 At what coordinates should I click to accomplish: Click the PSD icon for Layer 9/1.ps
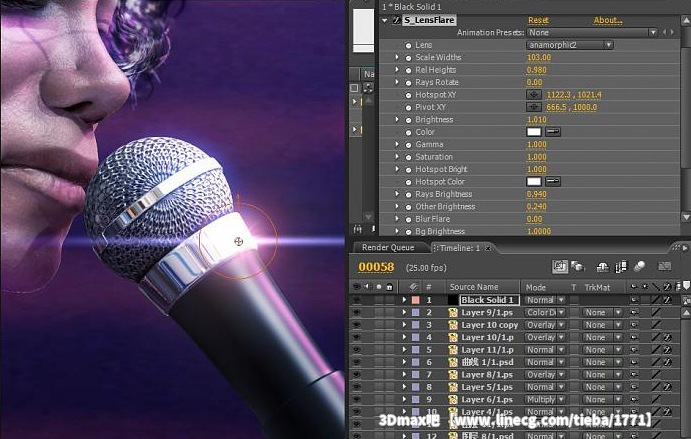[453, 313]
